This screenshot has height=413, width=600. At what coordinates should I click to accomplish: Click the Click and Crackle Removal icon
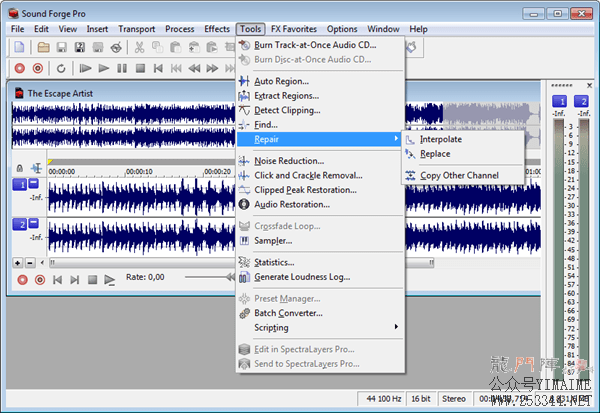click(x=244, y=175)
